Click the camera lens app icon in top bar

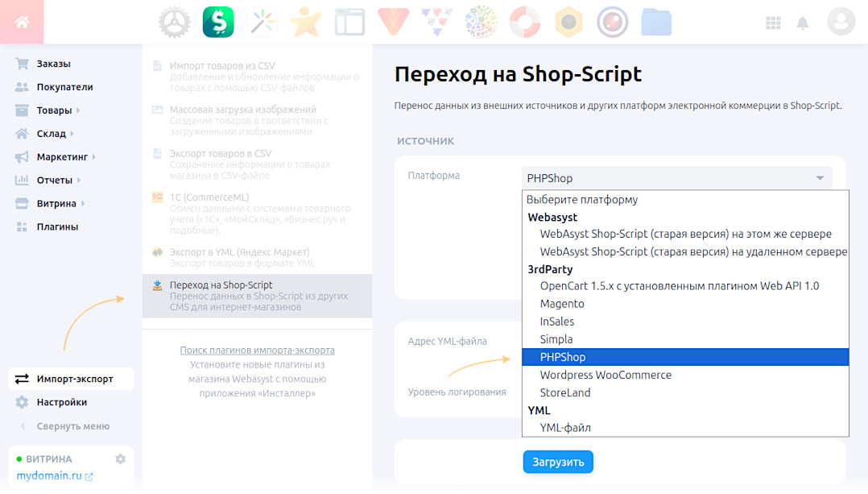(x=612, y=22)
